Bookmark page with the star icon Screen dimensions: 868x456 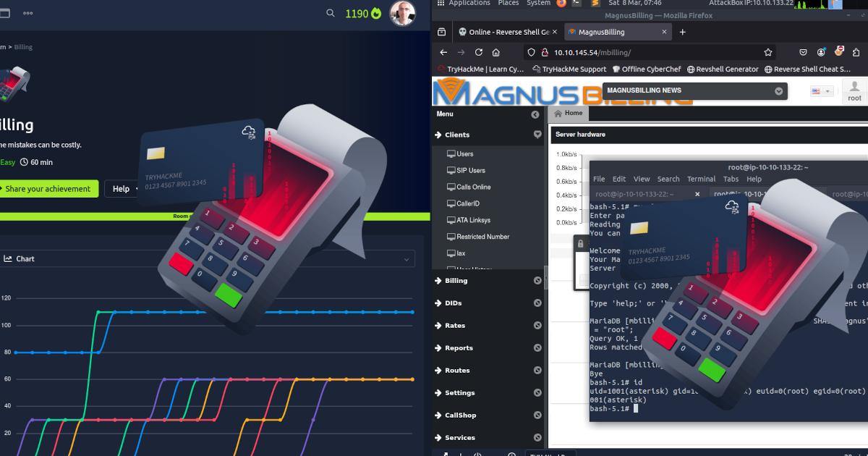coord(768,52)
